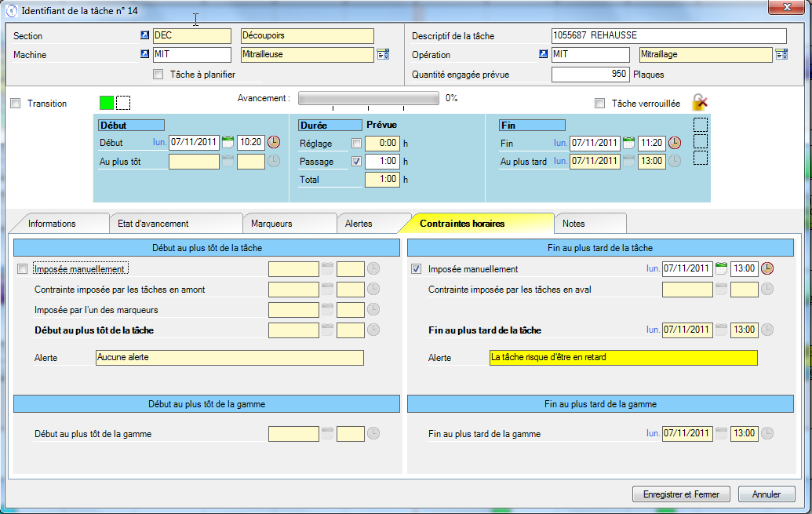Edit the Descriptif de la tâche field

point(669,36)
